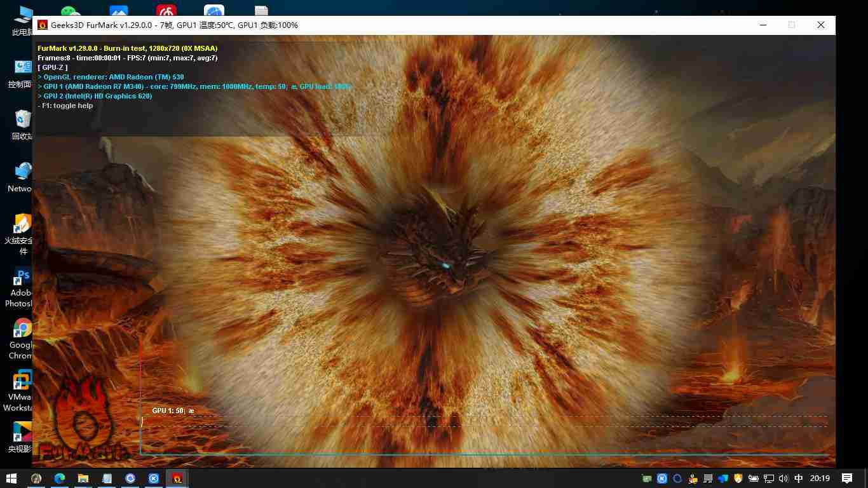Open Microsoft Edge from the taskbar
This screenshot has width=868, height=488.
(x=60, y=478)
